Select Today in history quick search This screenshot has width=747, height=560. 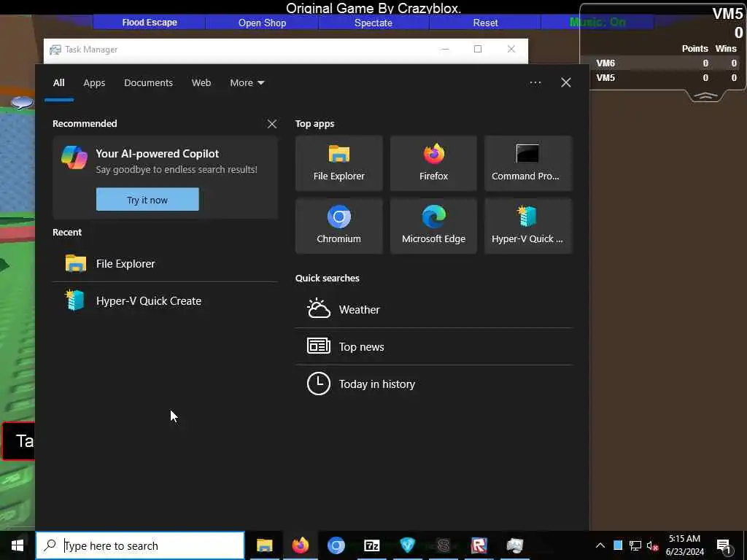click(x=433, y=384)
